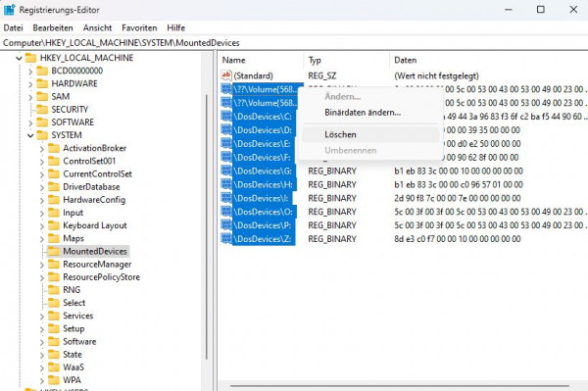Screen dimensions: 588x391
Task: Click binary icon of \DosDevices\C: value
Action: click(x=226, y=117)
